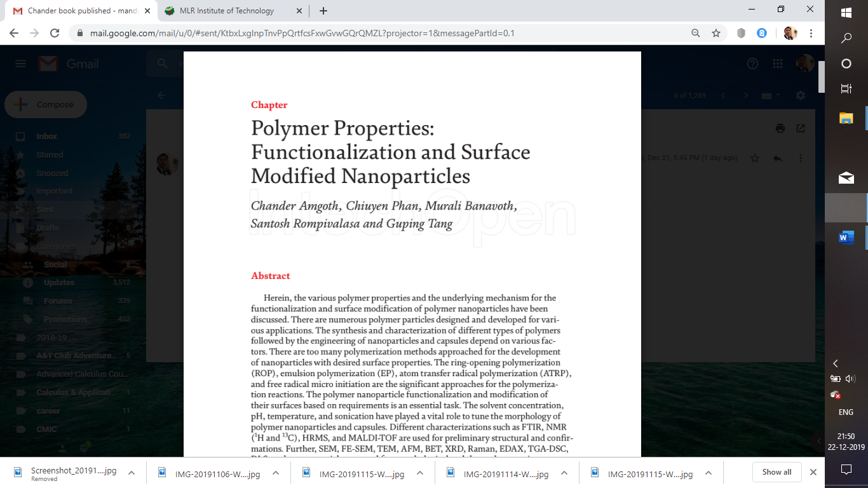Expand options for IMG-20191106 download

coord(276,473)
